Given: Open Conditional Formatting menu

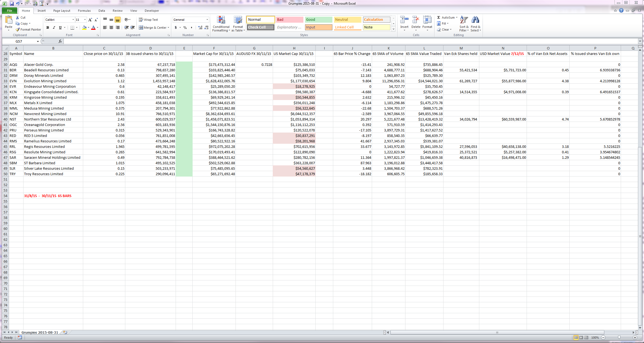Looking at the screenshot, I should [x=221, y=24].
